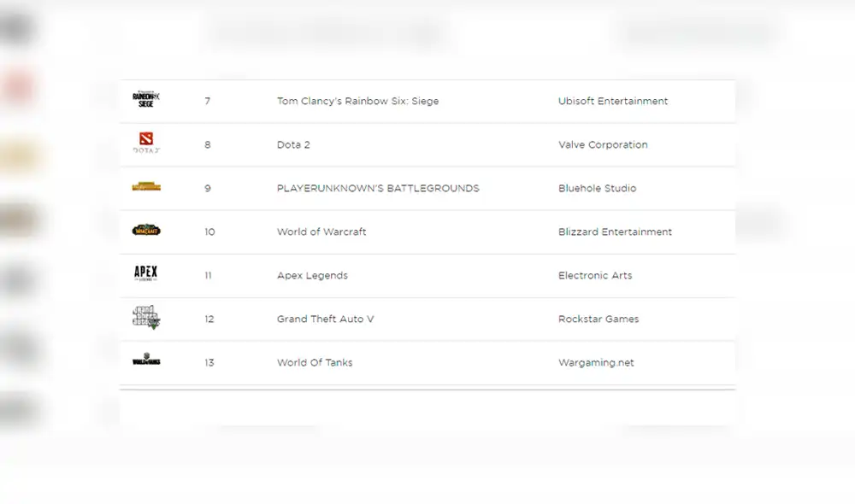
Task: Select the World of Warcraft title text
Action: (321, 231)
